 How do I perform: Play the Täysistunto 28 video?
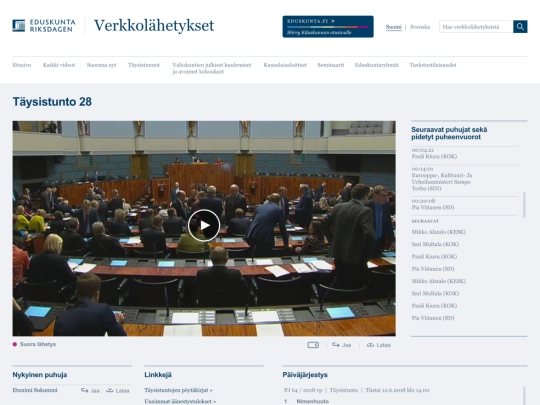pyautogui.click(x=204, y=225)
